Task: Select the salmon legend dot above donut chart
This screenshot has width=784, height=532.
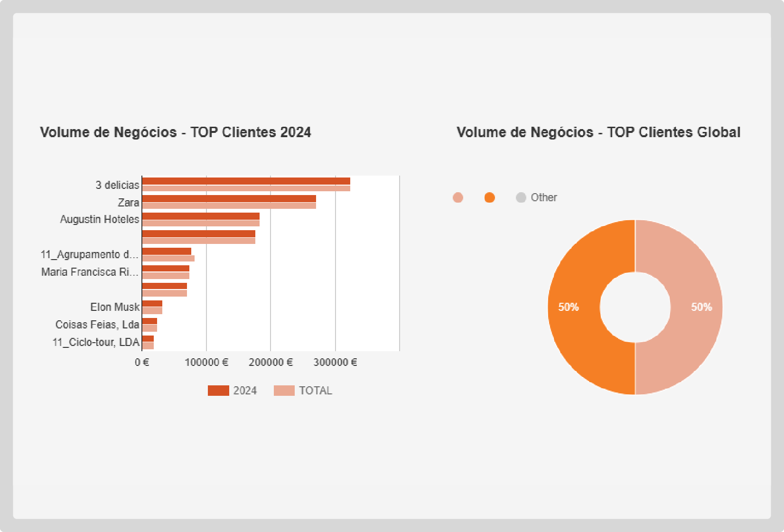Action: pyautogui.click(x=458, y=197)
